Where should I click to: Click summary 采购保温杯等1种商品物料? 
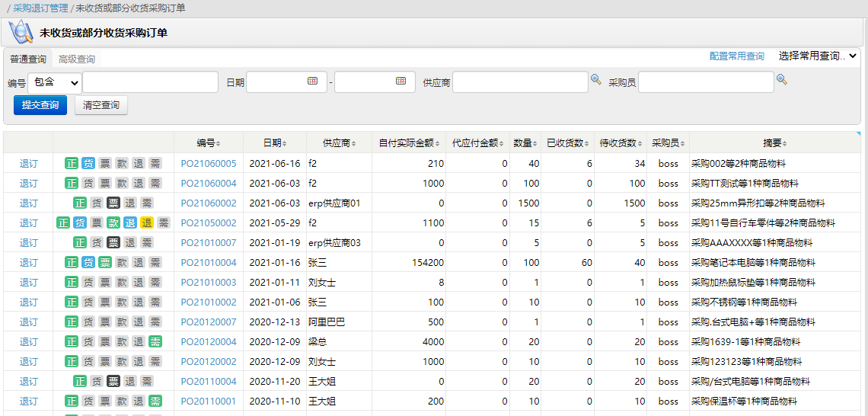point(744,401)
